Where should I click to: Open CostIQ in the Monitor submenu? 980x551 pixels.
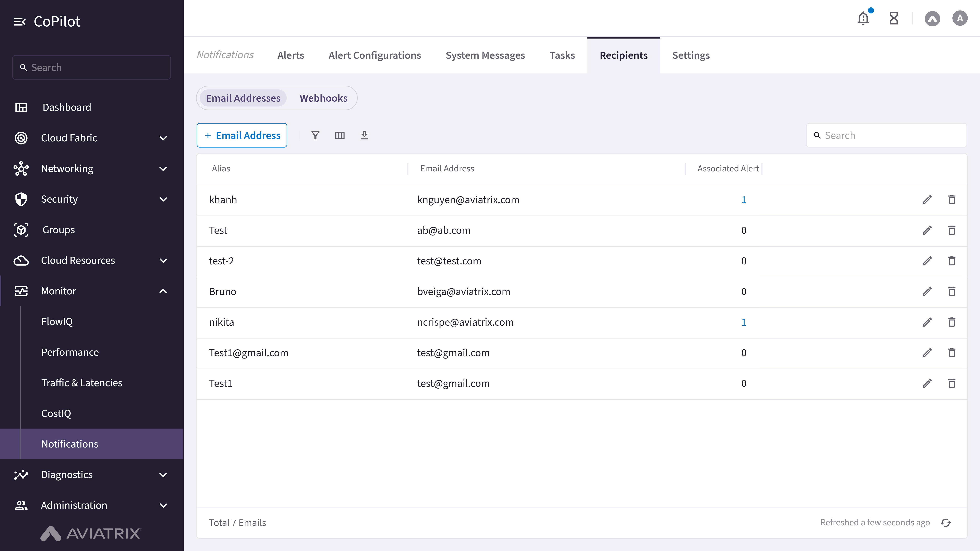pyautogui.click(x=56, y=413)
